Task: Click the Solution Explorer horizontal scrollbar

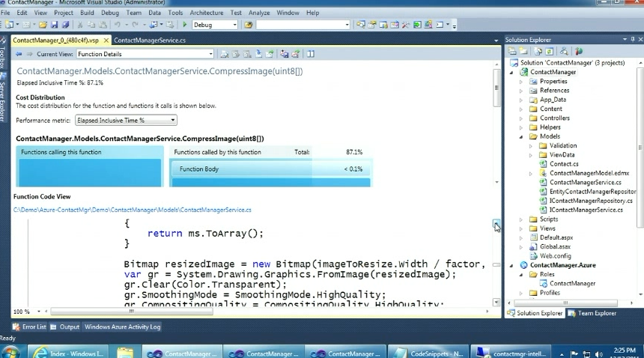Action: pyautogui.click(x=565, y=303)
